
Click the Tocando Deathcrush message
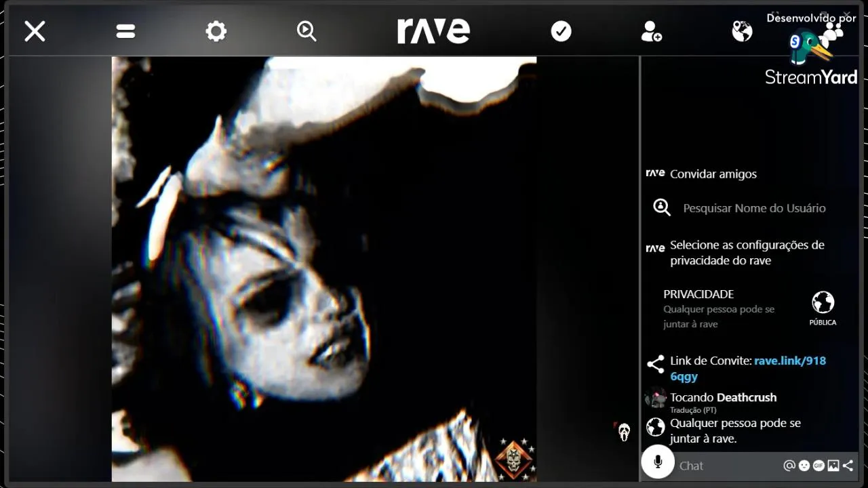point(723,397)
